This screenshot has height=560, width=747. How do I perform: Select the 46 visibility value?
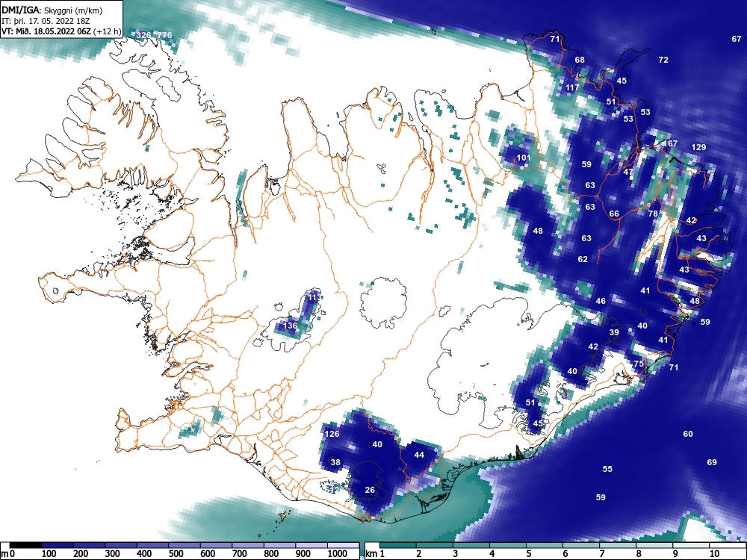(601, 301)
